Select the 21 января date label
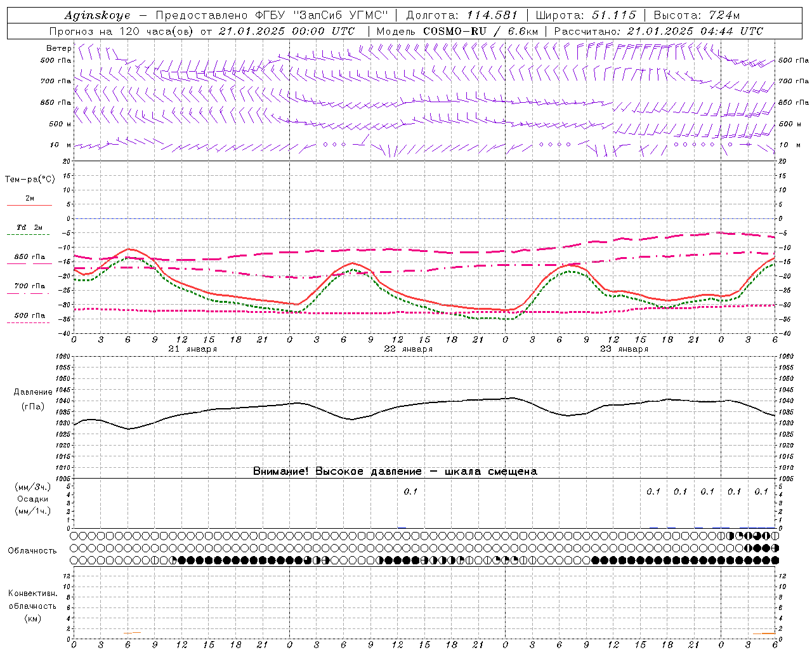812x650 pixels. coord(193,349)
